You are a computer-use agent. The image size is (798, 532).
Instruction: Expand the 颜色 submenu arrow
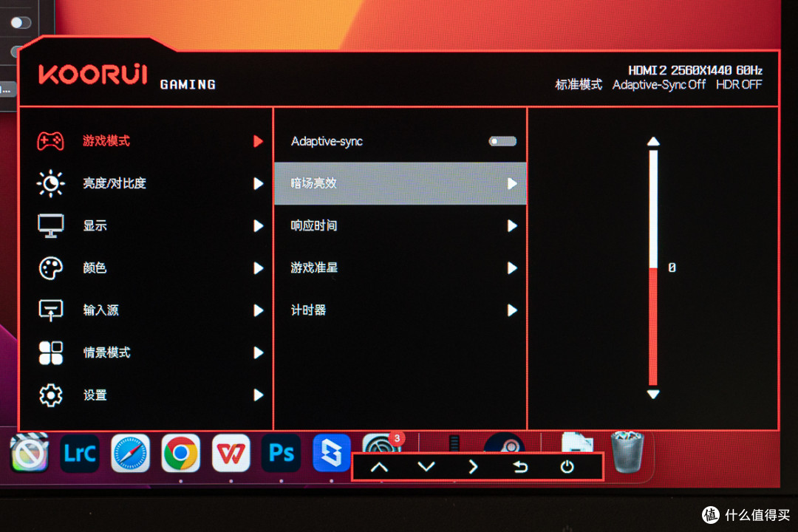click(x=258, y=267)
